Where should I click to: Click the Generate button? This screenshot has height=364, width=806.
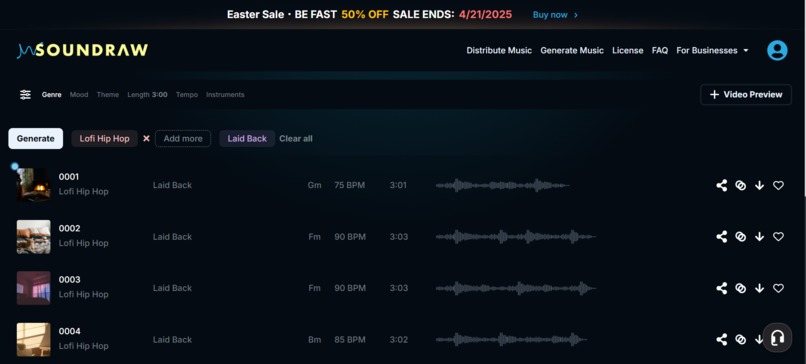(35, 138)
